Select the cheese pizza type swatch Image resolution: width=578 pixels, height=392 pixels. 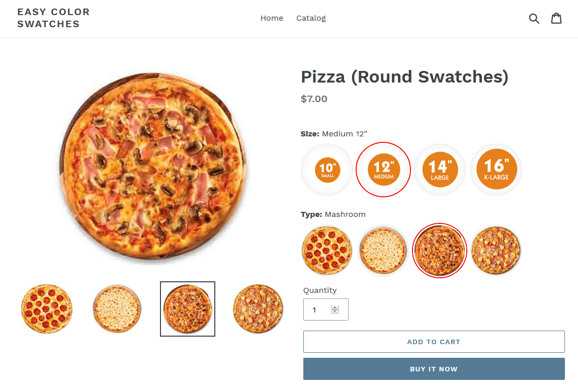click(x=383, y=250)
